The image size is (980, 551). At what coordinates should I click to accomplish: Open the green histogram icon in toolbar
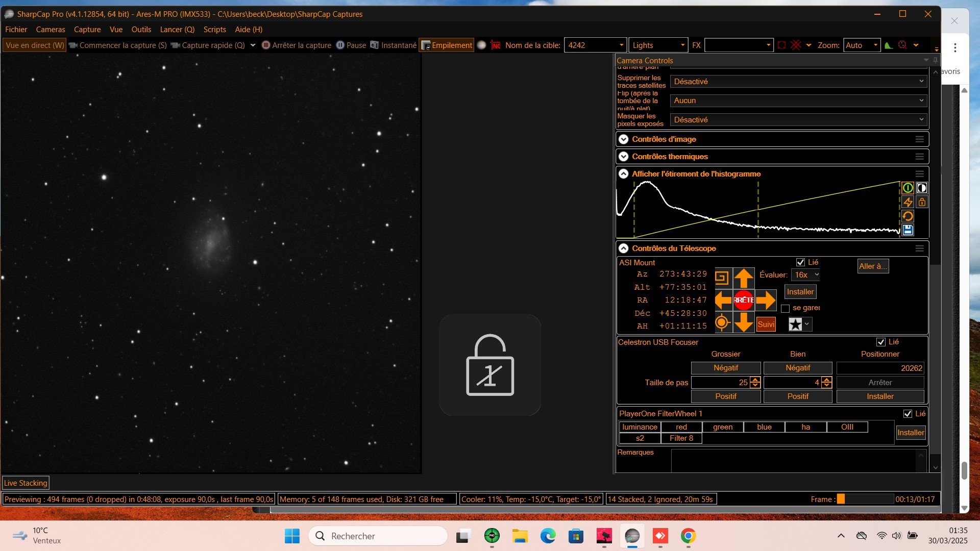tap(889, 45)
